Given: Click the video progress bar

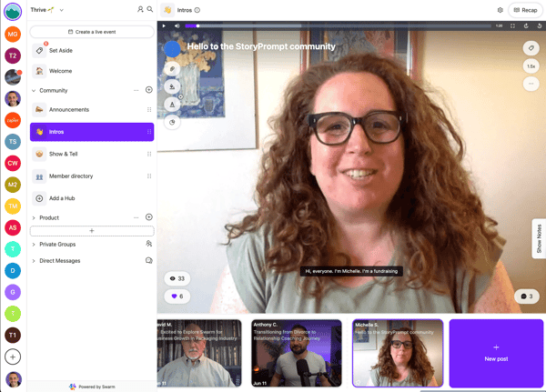Looking at the screenshot, I should pyautogui.click(x=338, y=25).
